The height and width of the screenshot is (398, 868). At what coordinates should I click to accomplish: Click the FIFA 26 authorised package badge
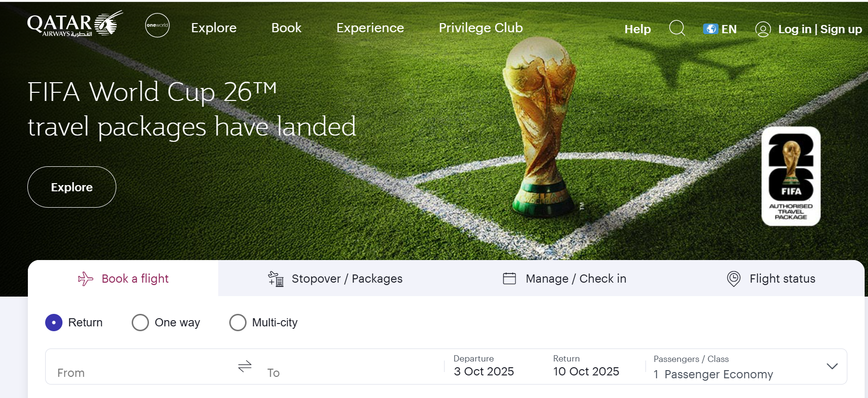pos(791,176)
